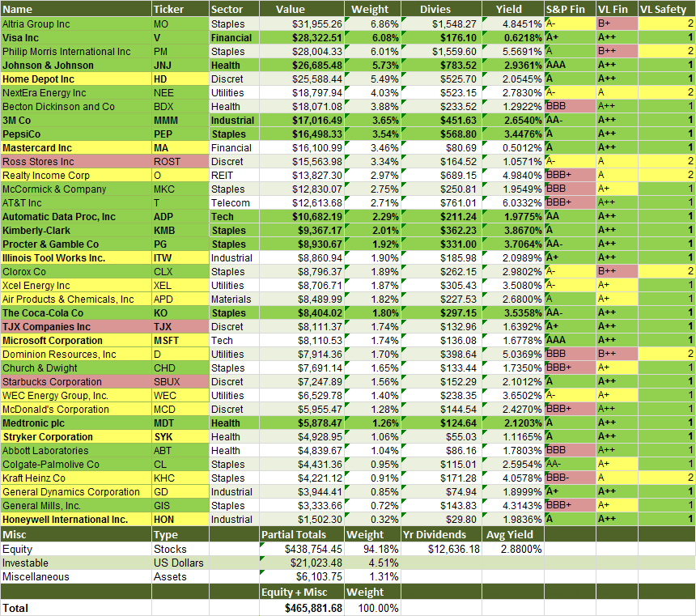
Task: Select Clorox Co's B++ VL Fin cell
Action: click(617, 272)
